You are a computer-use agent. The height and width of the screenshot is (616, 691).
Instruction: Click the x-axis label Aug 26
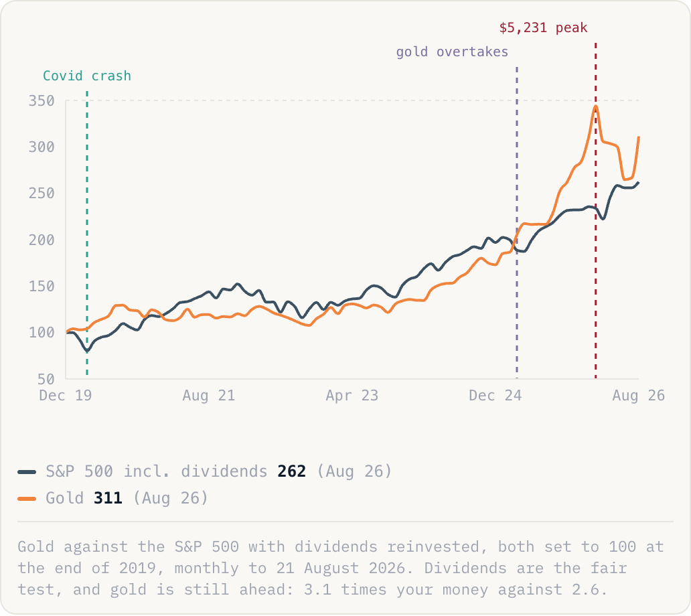[x=639, y=395]
